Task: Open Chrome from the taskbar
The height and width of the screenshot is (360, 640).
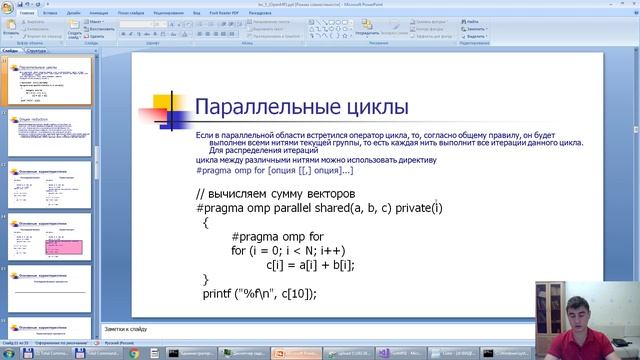Action: (134, 353)
